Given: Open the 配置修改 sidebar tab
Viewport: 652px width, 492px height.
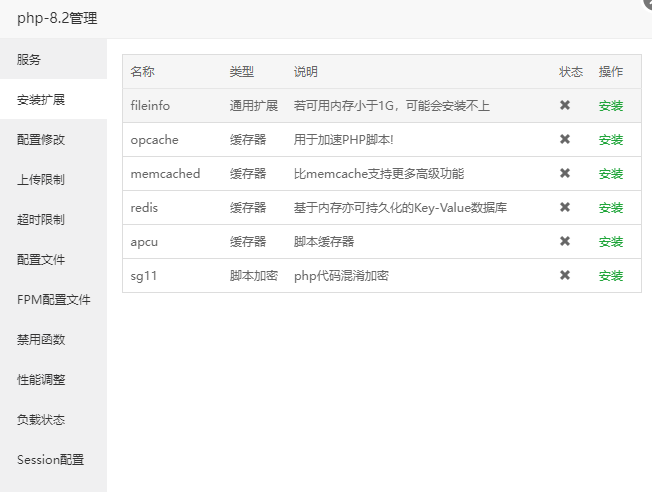Looking at the screenshot, I should [53, 139].
